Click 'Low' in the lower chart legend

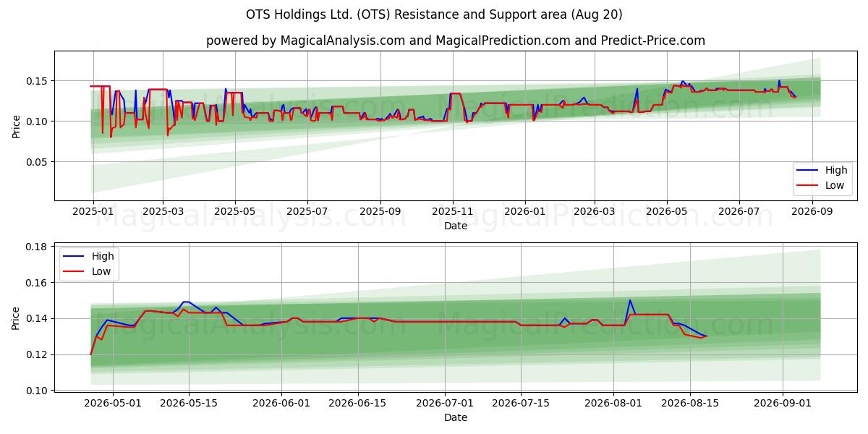point(102,271)
